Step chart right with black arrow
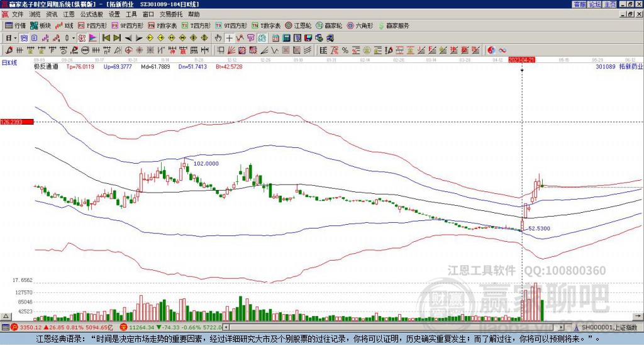The image size is (644, 345). (x=139, y=38)
